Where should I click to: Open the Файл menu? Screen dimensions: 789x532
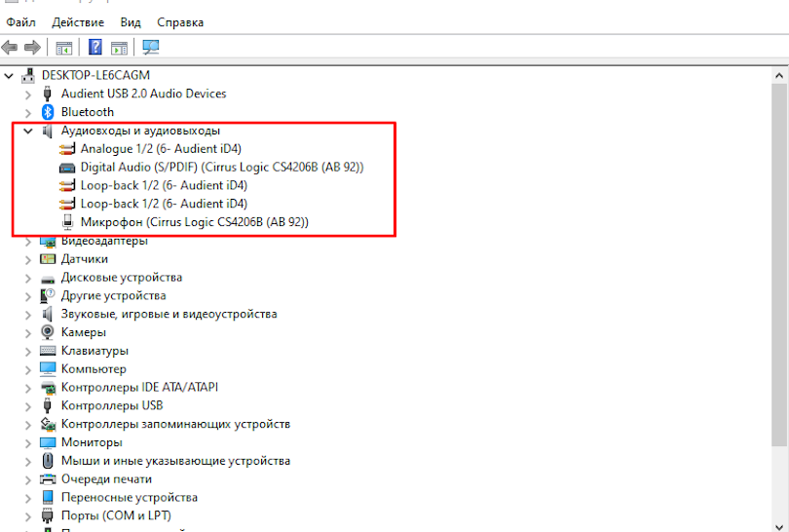20,22
